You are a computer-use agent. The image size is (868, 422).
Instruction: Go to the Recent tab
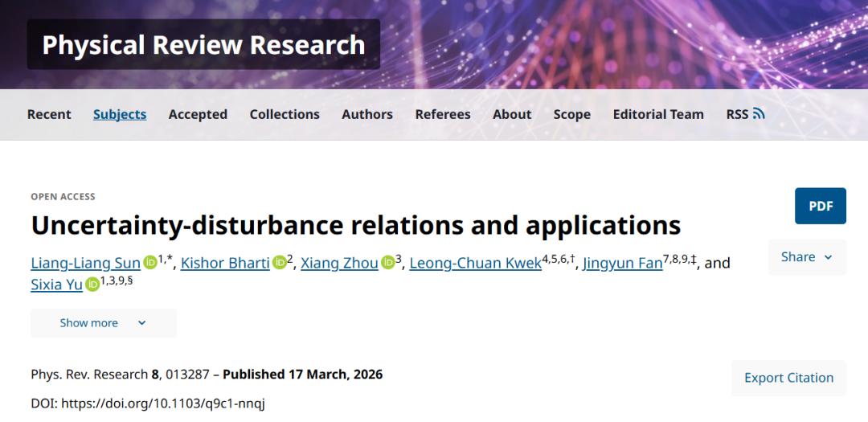(x=49, y=114)
